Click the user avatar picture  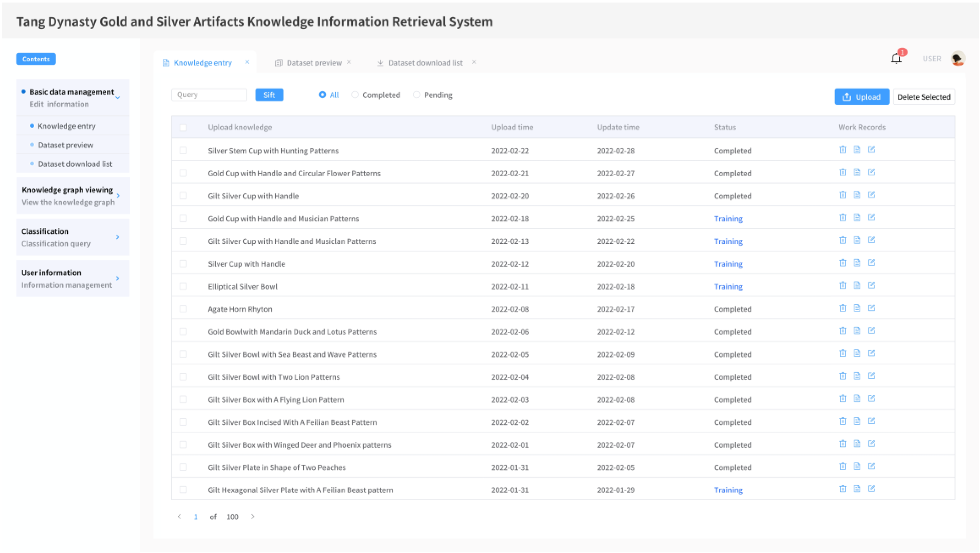(958, 59)
